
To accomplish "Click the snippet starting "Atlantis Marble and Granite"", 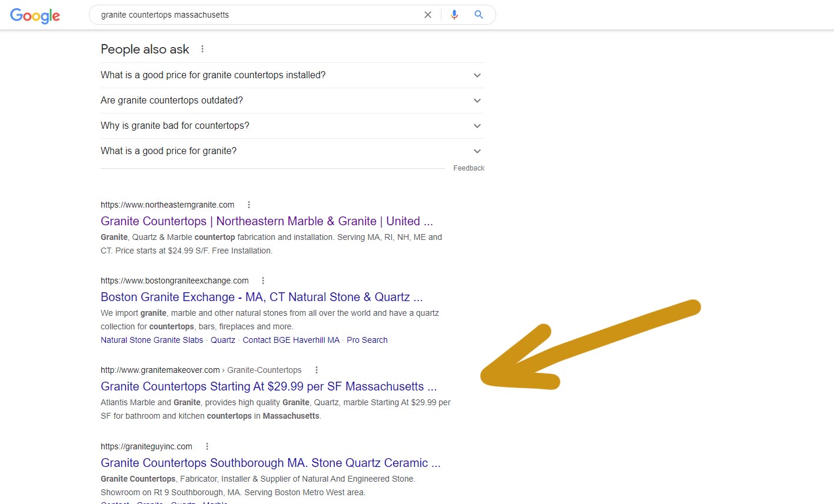I will 276,409.
